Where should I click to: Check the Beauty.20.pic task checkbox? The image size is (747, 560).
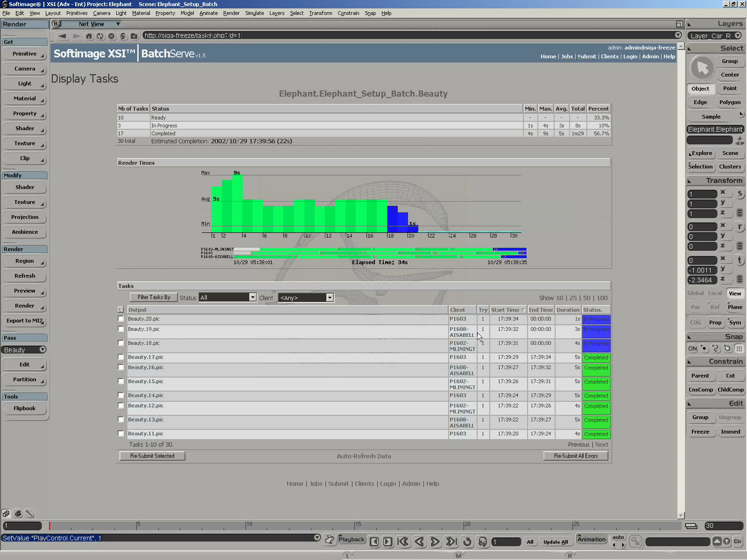click(x=121, y=319)
